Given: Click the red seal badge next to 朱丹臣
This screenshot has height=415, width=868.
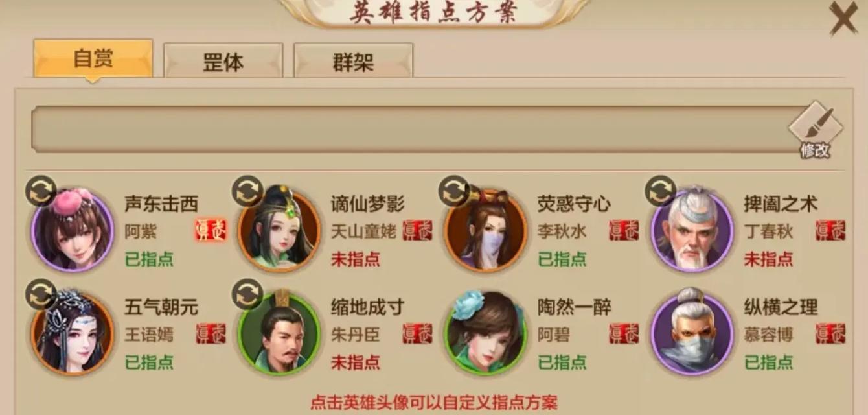Looking at the screenshot, I should [417, 333].
